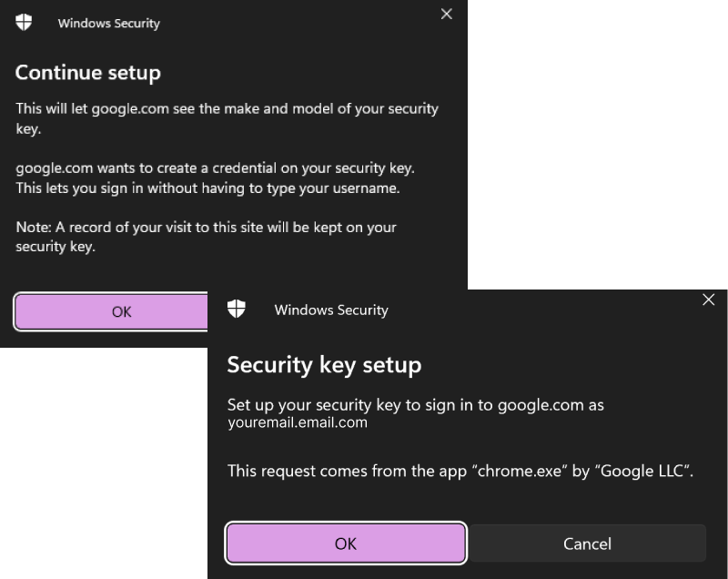Screen dimensions: 728x579
Task: Click empty title bar area of Security key setup dialog
Action: (x=546, y=310)
